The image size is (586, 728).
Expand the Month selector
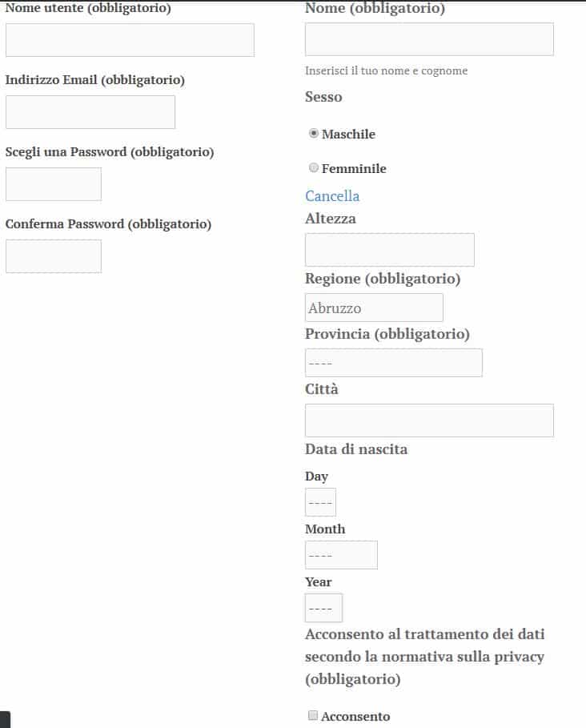(341, 555)
